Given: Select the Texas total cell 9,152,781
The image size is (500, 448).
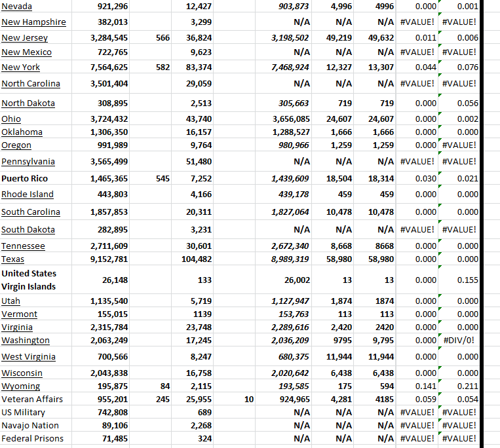Looking at the screenshot, I should pos(109,259).
